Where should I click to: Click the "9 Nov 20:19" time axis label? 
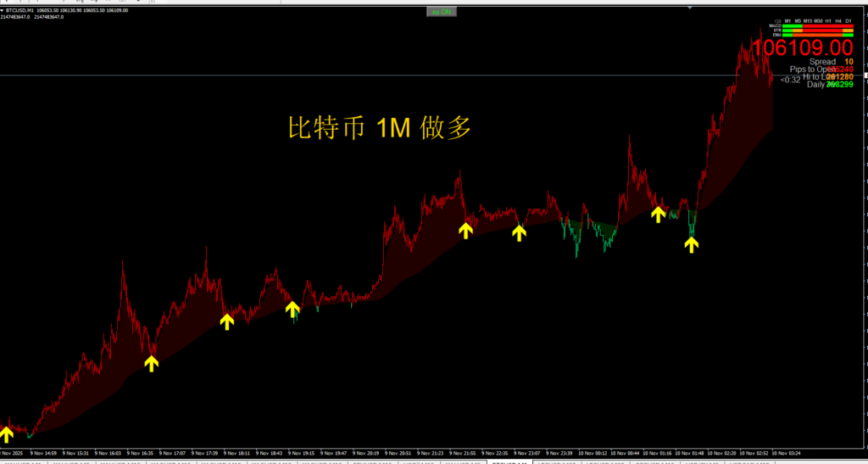point(366,453)
